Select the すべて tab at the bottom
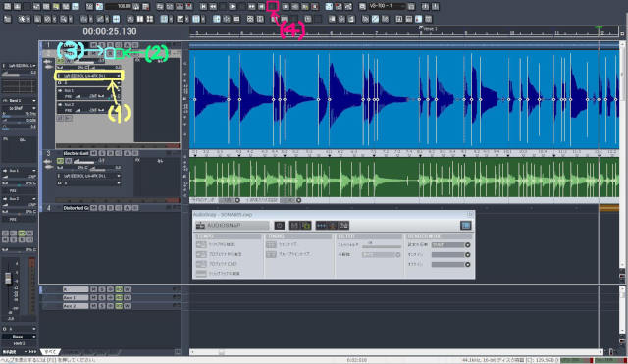Viewport: 628px width, 364px height. tap(50, 352)
